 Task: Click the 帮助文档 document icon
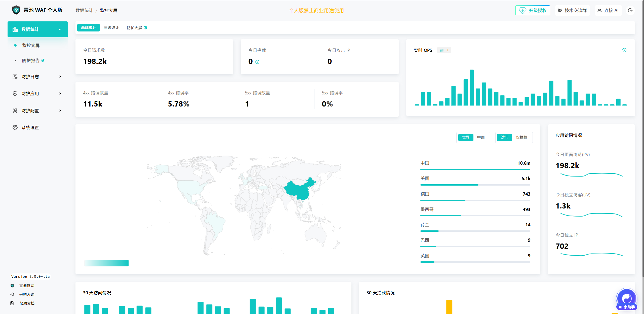pos(12,303)
